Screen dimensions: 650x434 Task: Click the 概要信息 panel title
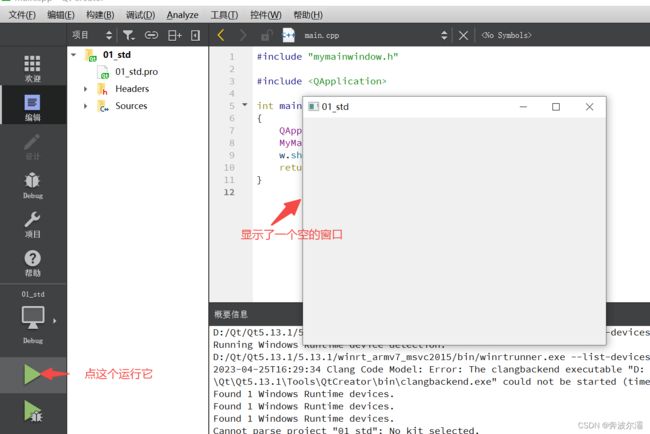pos(231,314)
